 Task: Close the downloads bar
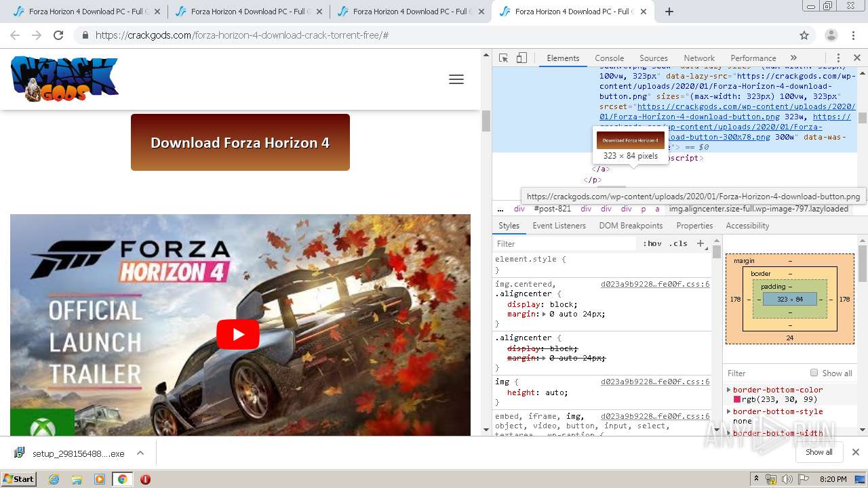click(x=855, y=452)
